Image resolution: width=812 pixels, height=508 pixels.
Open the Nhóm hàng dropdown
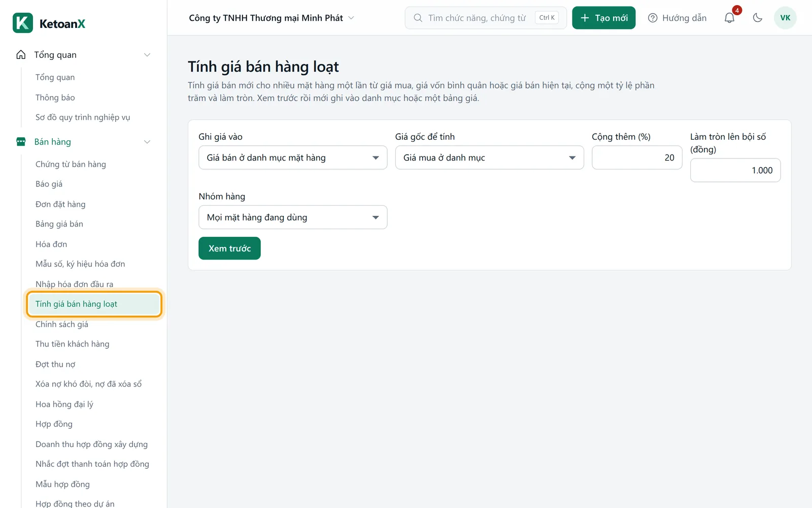pos(293,217)
